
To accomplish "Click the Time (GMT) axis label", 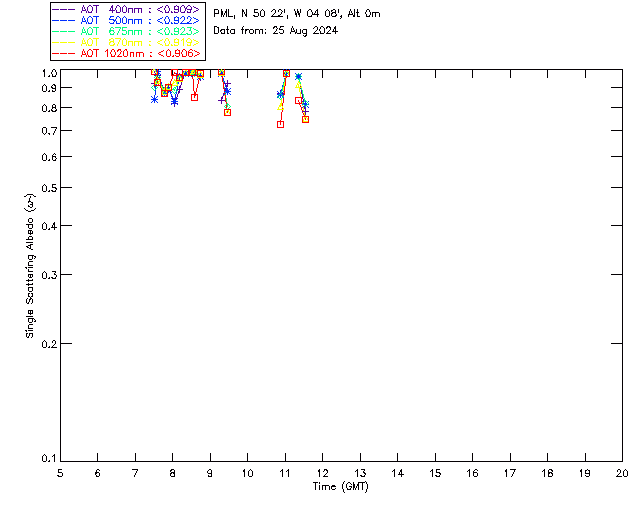I will 340,487.
